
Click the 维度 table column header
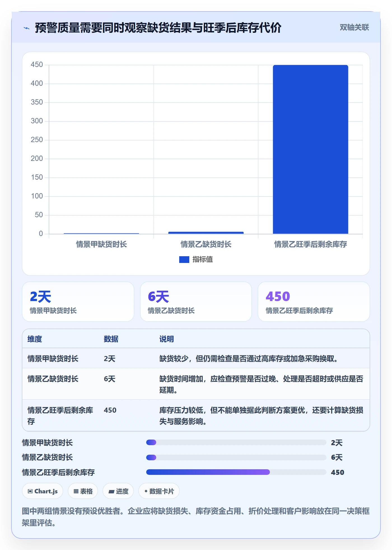tap(35, 339)
